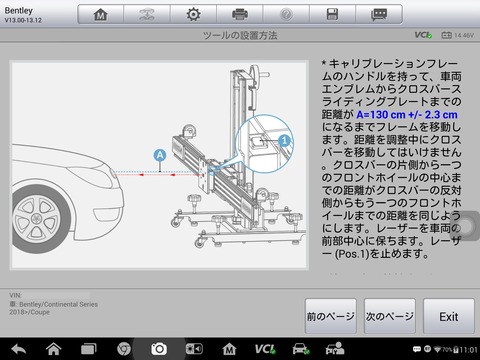480x360 pixels.
Task: Click the 11:01 clock in status bar
Action: tap(468, 350)
